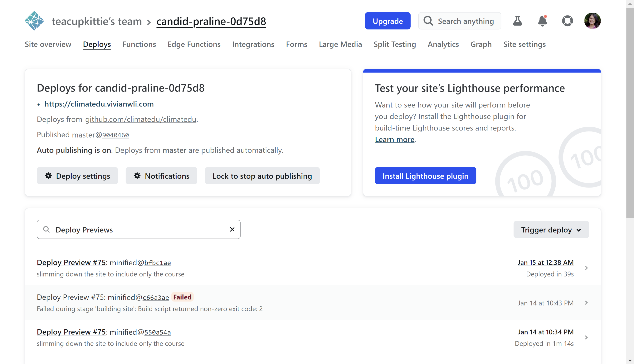
Task: Open chevron for failed c66a3ae deploy
Action: (x=586, y=303)
